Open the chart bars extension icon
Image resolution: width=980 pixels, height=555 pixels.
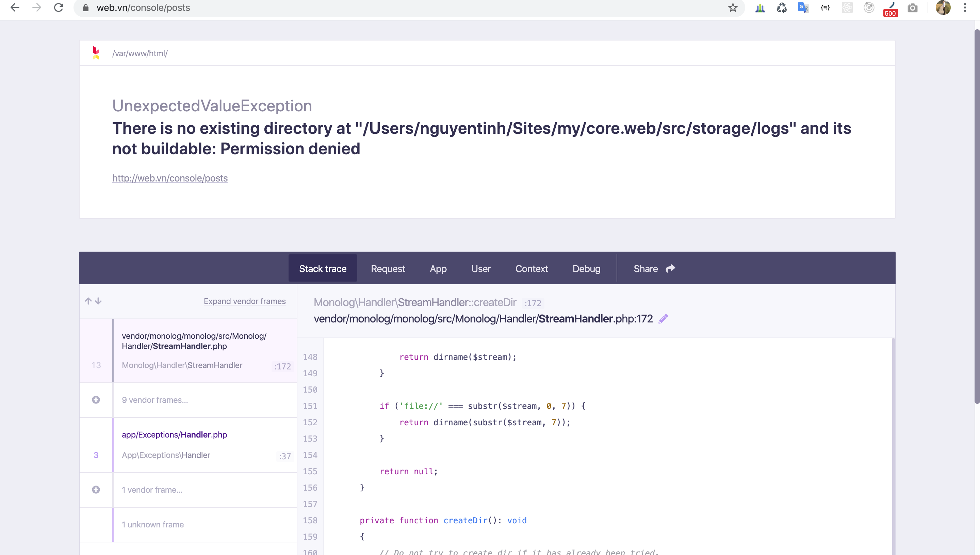[x=760, y=7]
